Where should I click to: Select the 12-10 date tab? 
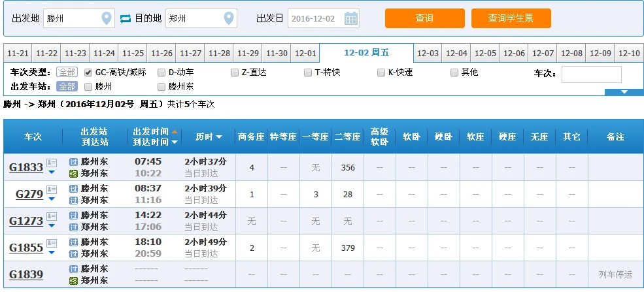[629, 54]
